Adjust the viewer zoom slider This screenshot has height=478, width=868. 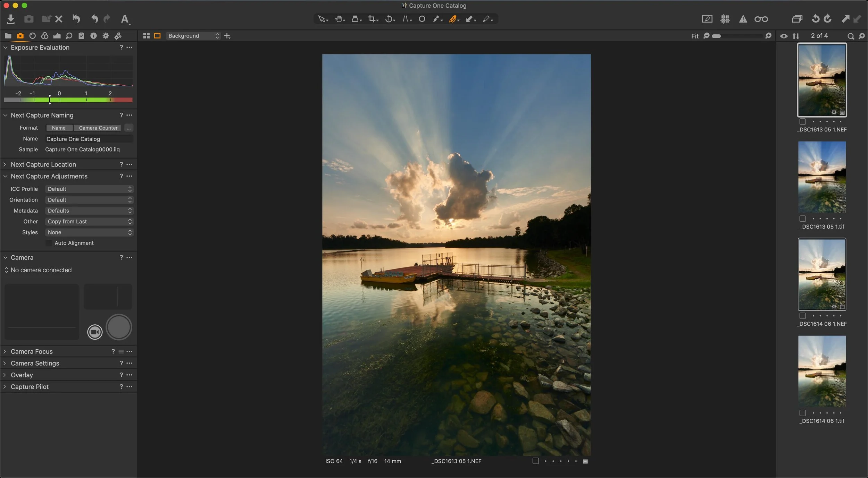click(716, 36)
